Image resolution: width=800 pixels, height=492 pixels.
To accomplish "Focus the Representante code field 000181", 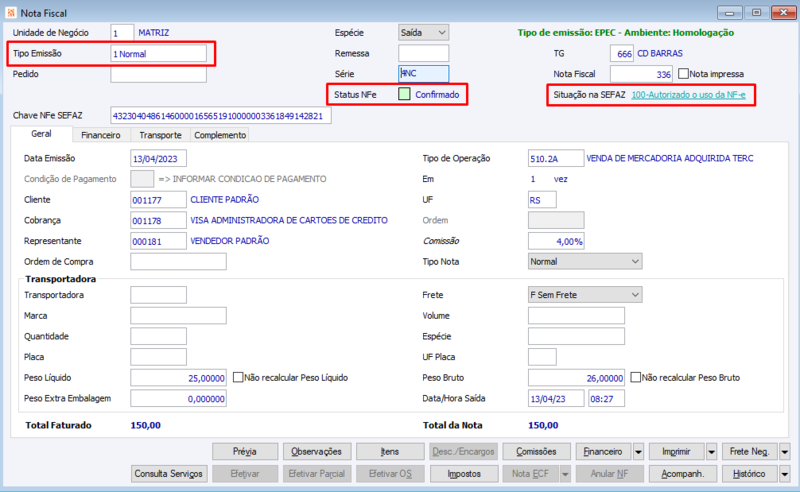I will point(158,241).
